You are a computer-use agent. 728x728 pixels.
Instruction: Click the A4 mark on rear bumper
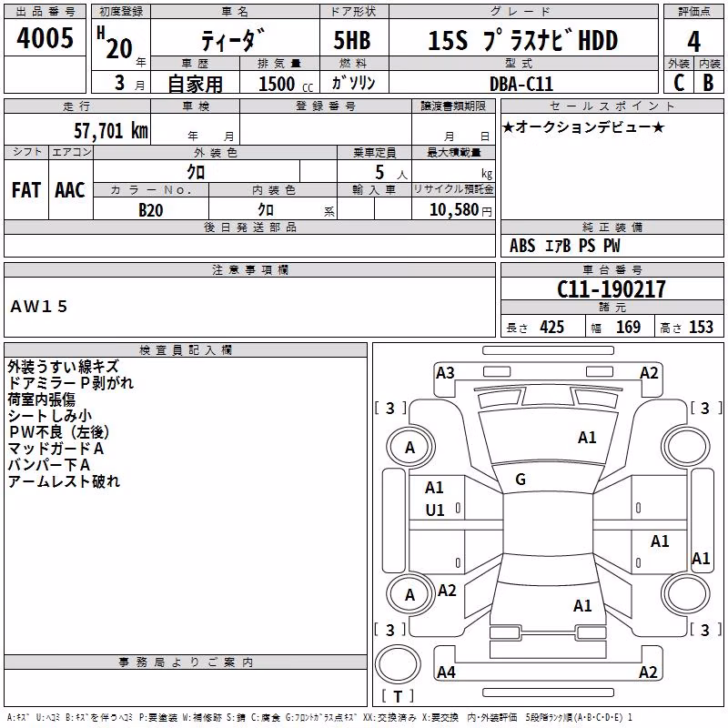pos(446,672)
